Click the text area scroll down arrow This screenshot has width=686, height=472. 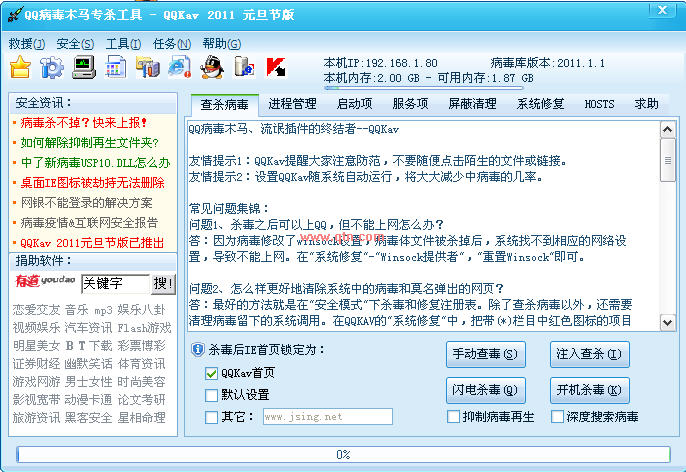[667, 323]
